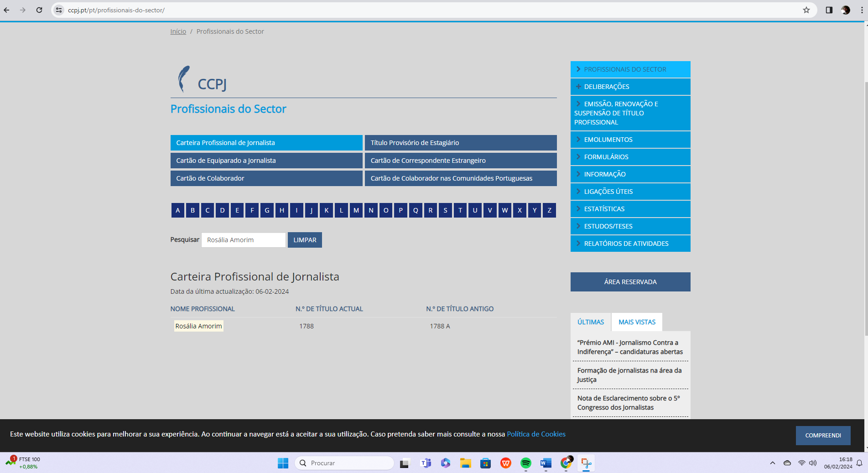Reload the page
Image resolution: width=868 pixels, height=473 pixels.
click(x=39, y=10)
